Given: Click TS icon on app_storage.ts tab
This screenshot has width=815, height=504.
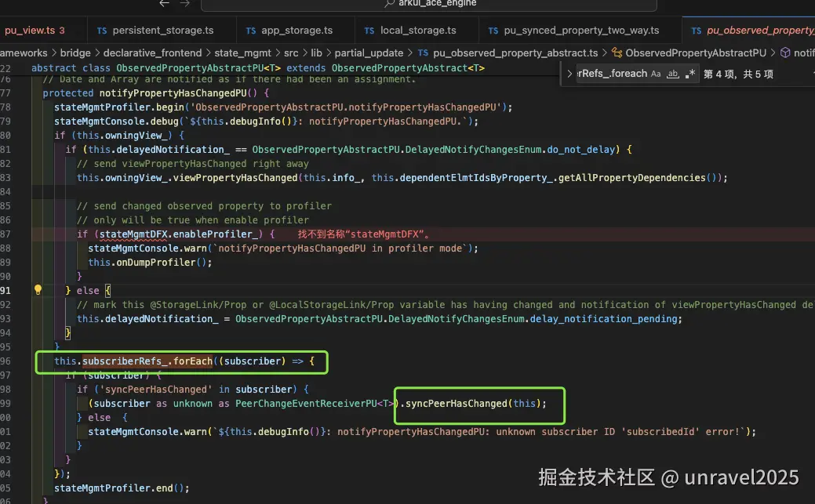Looking at the screenshot, I should pos(250,31).
